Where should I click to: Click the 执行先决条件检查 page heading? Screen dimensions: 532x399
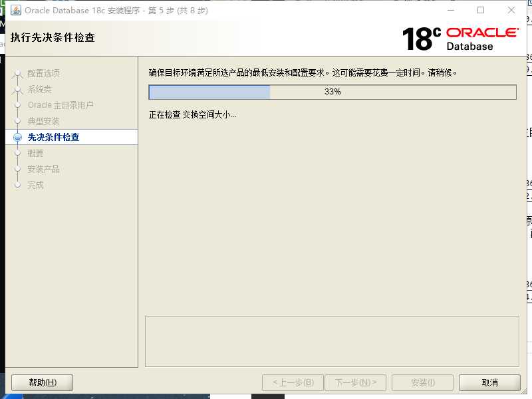pos(53,37)
